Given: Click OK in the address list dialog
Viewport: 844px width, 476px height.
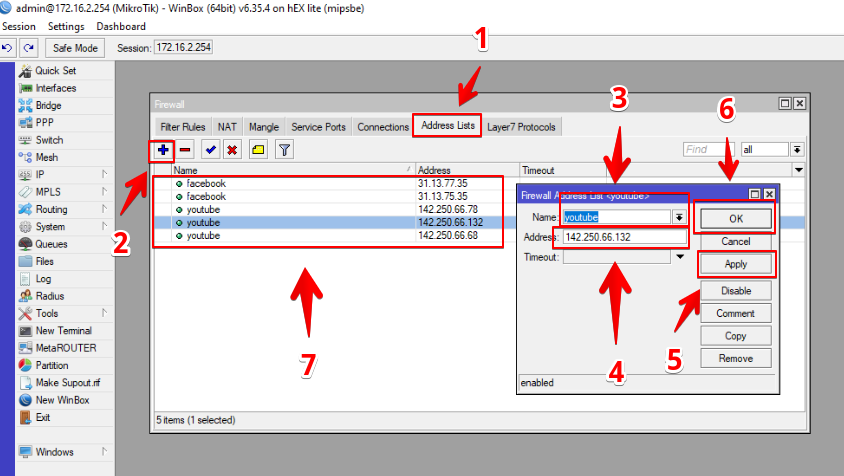Looking at the screenshot, I should coord(736,219).
